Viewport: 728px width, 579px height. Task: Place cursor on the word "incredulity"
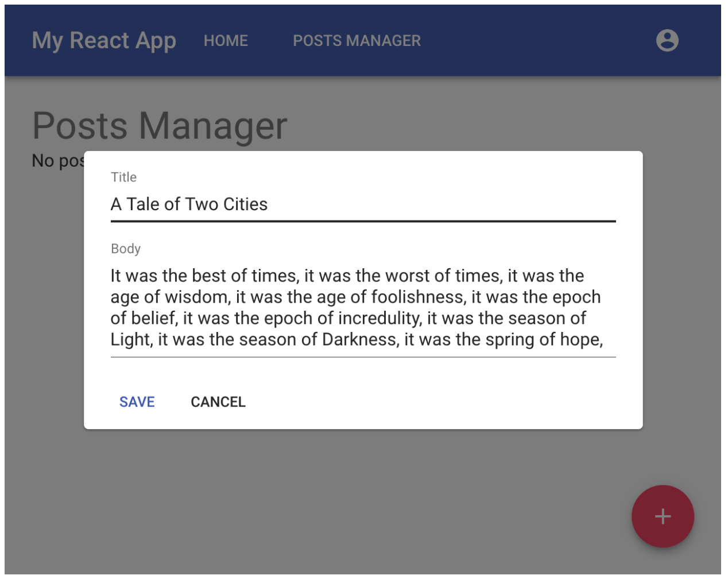pyautogui.click(x=380, y=318)
